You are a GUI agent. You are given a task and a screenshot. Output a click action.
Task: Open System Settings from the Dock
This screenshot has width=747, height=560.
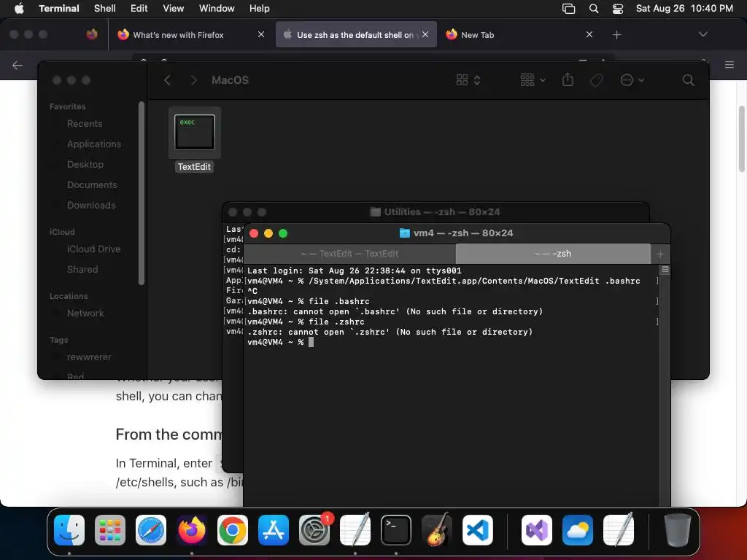tap(314, 529)
